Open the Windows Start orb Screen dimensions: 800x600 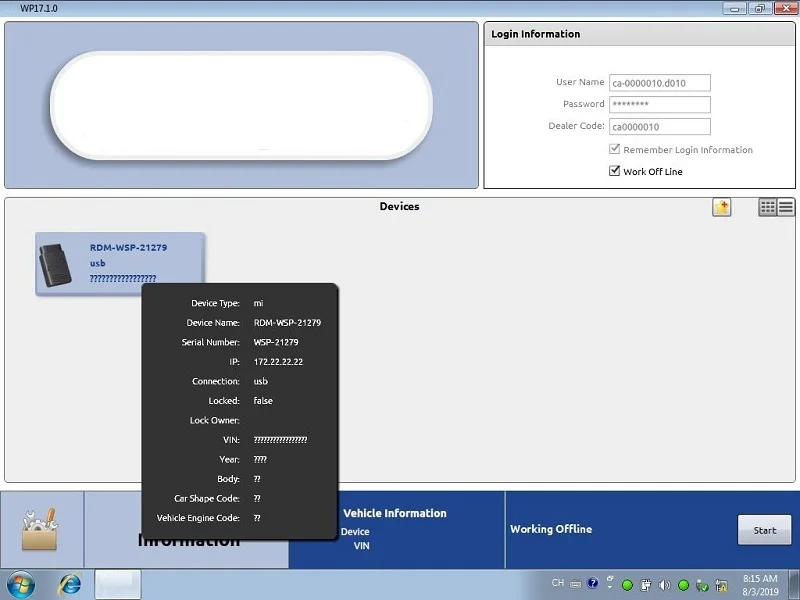21,585
